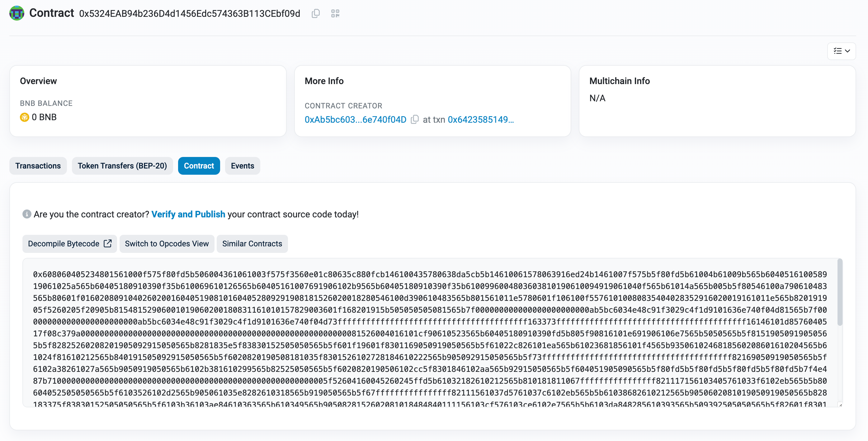Click Switch to Opcodes View
Screen dimensions: 868x441
point(167,244)
